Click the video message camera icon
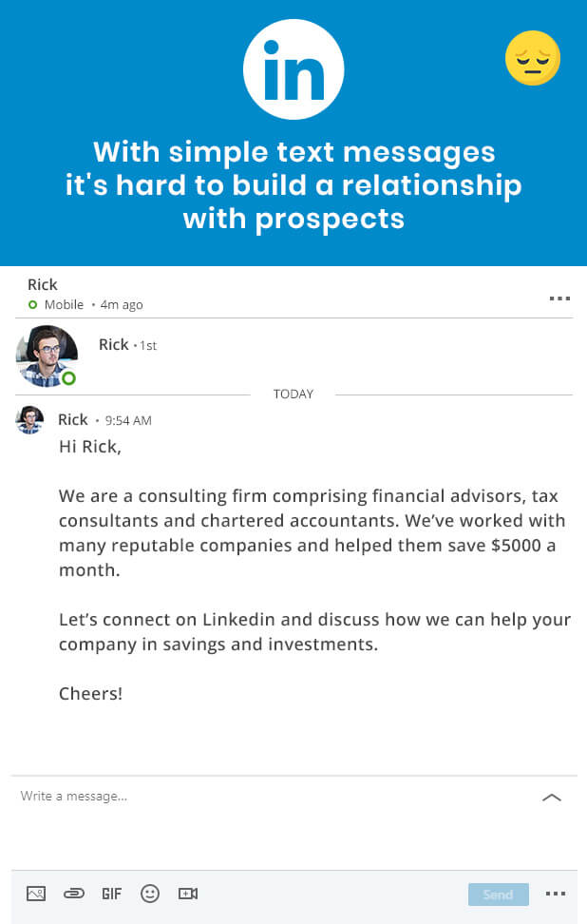Image resolution: width=587 pixels, height=924 pixels. click(x=188, y=894)
